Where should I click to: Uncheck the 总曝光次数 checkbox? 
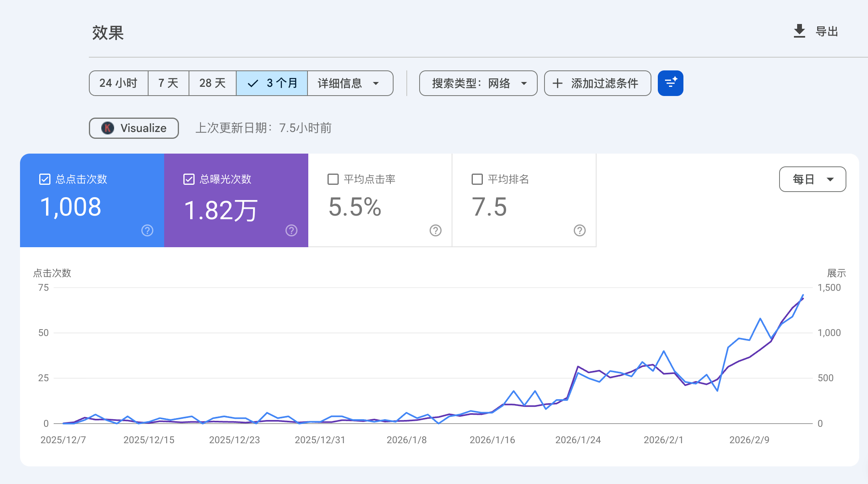(189, 179)
